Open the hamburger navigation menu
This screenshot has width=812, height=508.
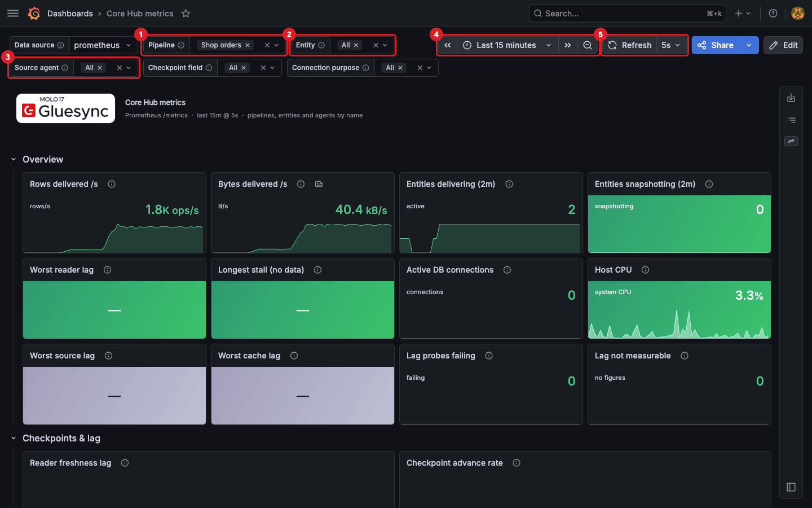(x=13, y=14)
